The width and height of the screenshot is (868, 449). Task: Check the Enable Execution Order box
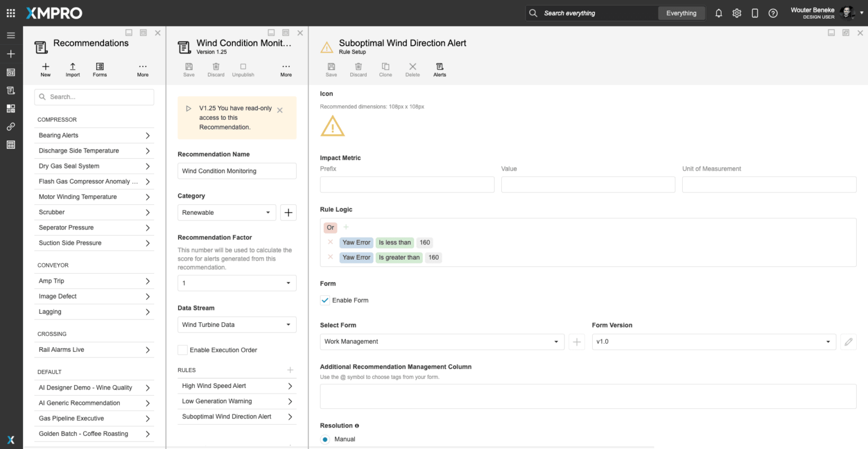point(183,350)
